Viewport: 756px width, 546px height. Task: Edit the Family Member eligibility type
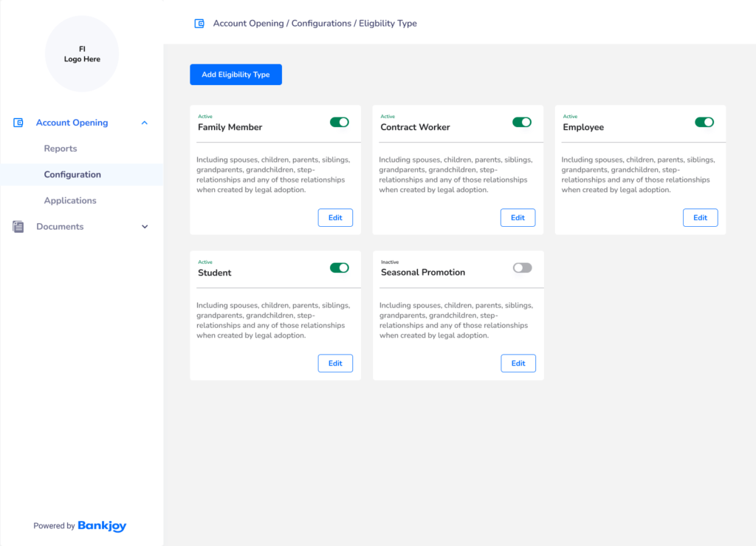[335, 218]
